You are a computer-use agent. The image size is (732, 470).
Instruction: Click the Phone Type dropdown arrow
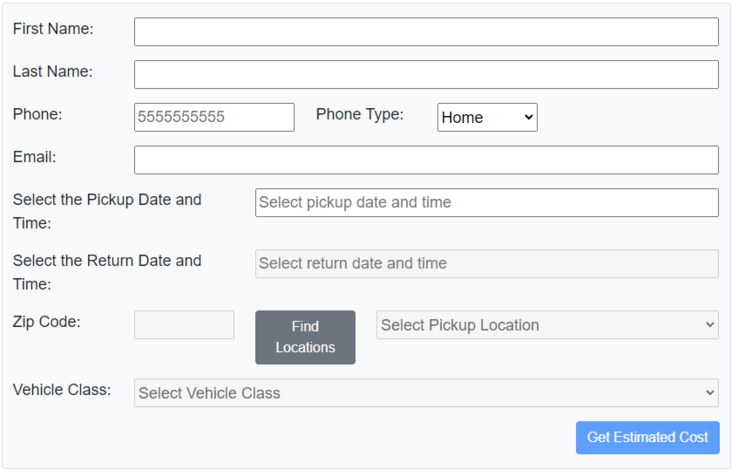point(528,117)
